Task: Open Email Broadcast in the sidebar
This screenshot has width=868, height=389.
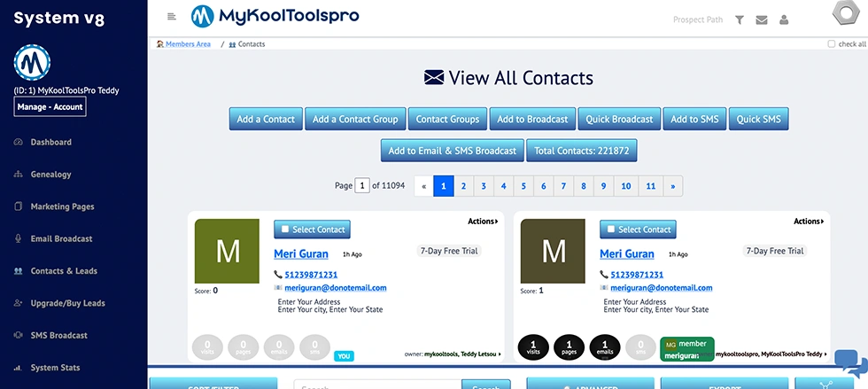Action: (x=61, y=238)
